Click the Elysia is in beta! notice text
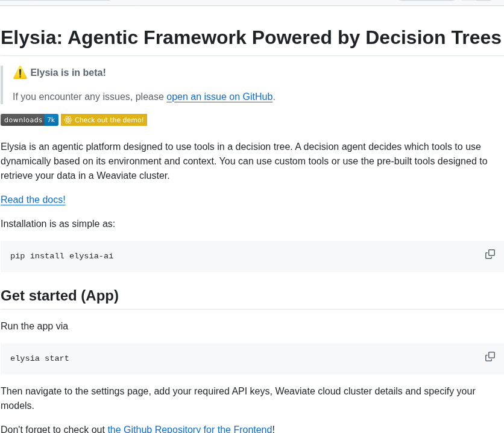The height and width of the screenshot is (433, 504). tap(68, 72)
